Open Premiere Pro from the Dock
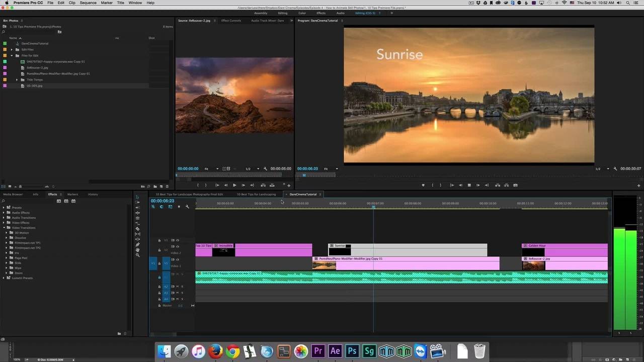Screen dimensions: 644x362 click(x=318, y=351)
